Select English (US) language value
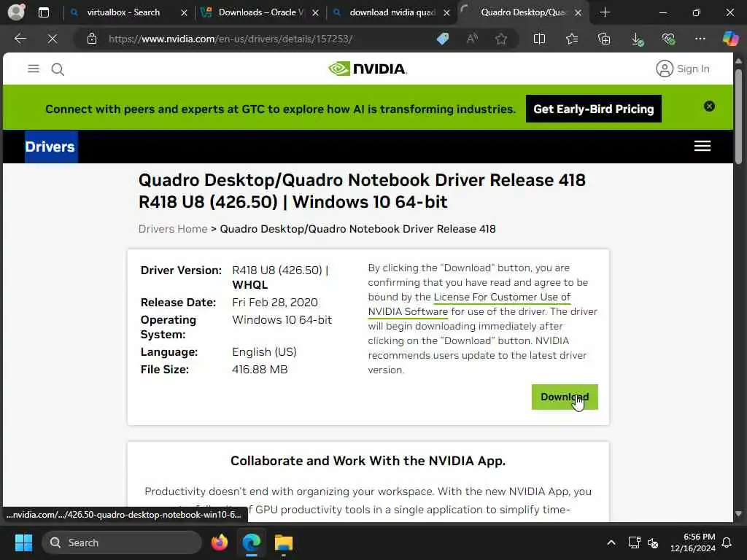 (264, 352)
